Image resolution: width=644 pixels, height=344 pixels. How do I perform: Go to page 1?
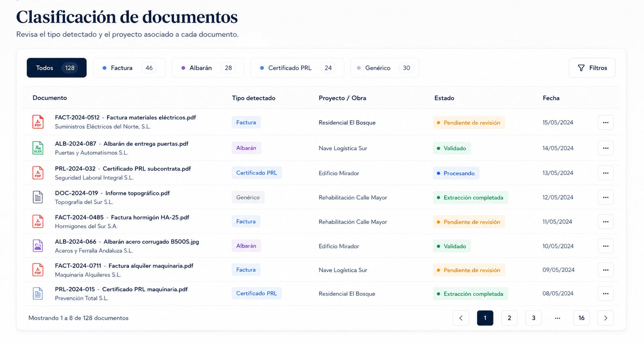point(485,318)
